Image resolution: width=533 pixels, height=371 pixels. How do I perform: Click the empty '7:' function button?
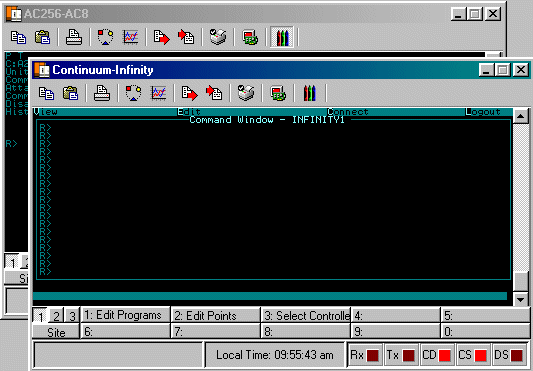(216, 331)
